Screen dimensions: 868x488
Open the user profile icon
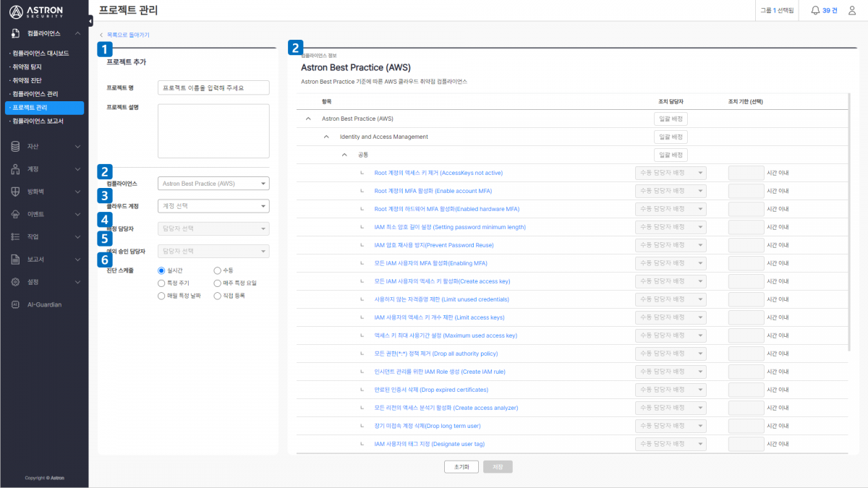pos(851,10)
